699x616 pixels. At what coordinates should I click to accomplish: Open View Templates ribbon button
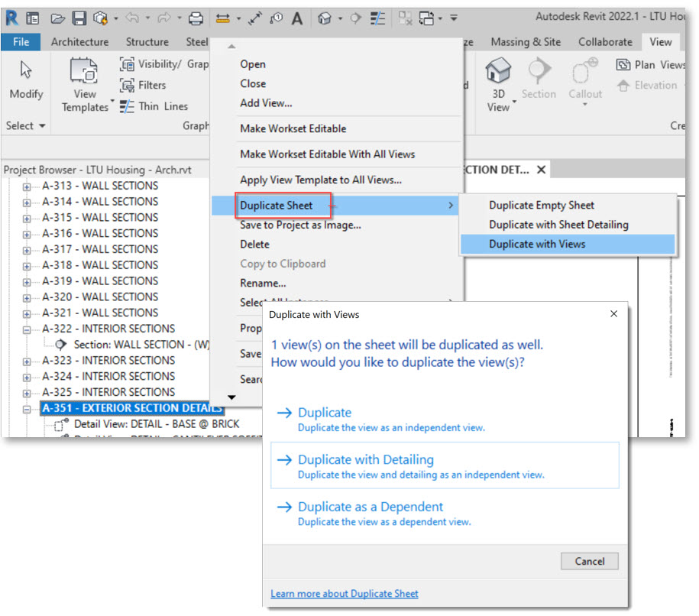click(85, 85)
